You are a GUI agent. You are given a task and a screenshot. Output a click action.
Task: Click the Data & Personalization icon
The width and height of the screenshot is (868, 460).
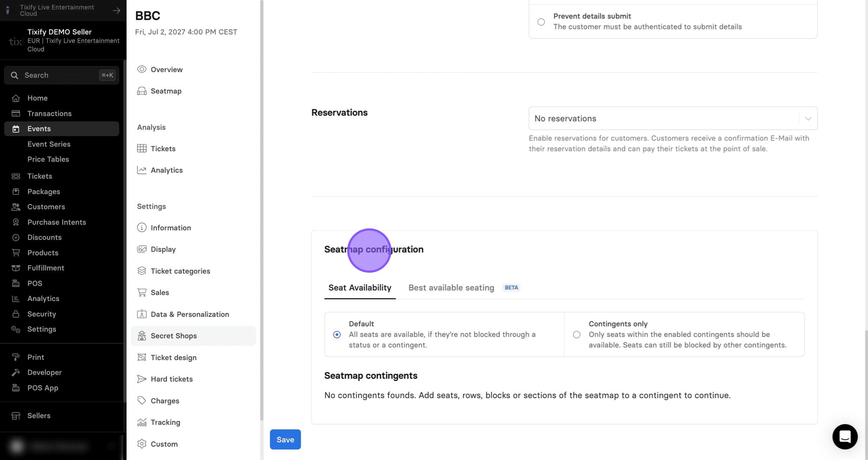click(x=142, y=314)
